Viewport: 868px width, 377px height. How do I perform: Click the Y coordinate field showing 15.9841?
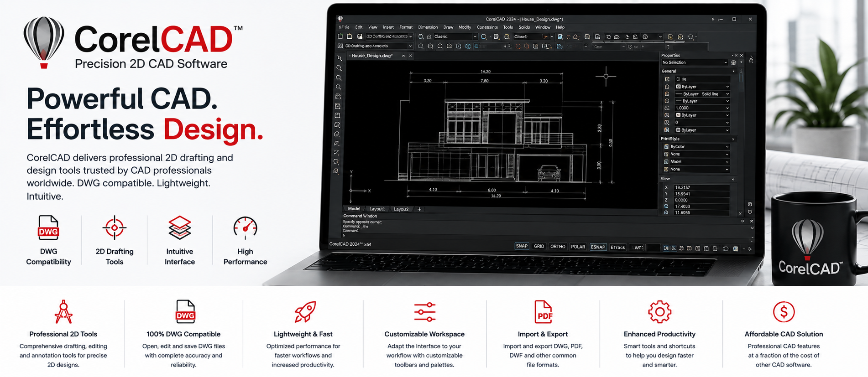[x=701, y=194]
